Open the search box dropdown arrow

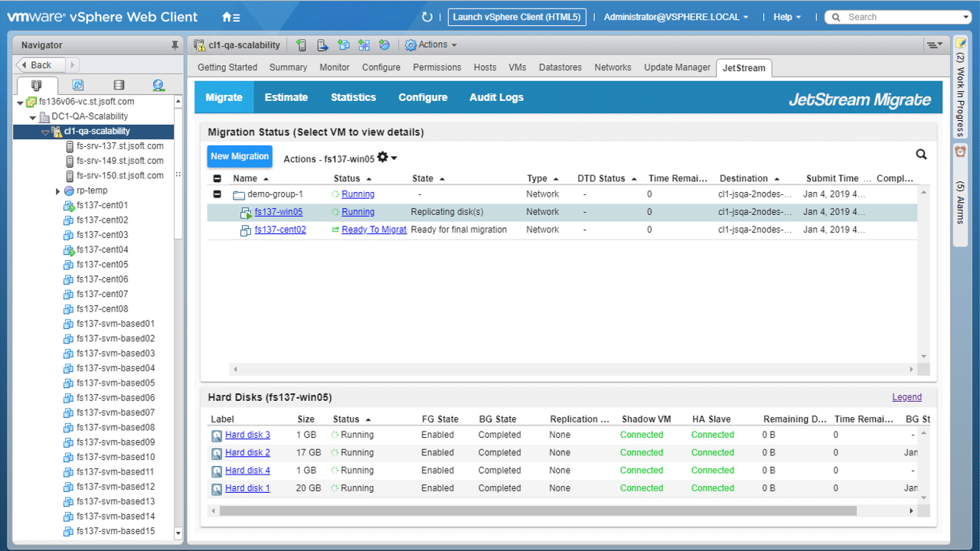[x=966, y=17]
